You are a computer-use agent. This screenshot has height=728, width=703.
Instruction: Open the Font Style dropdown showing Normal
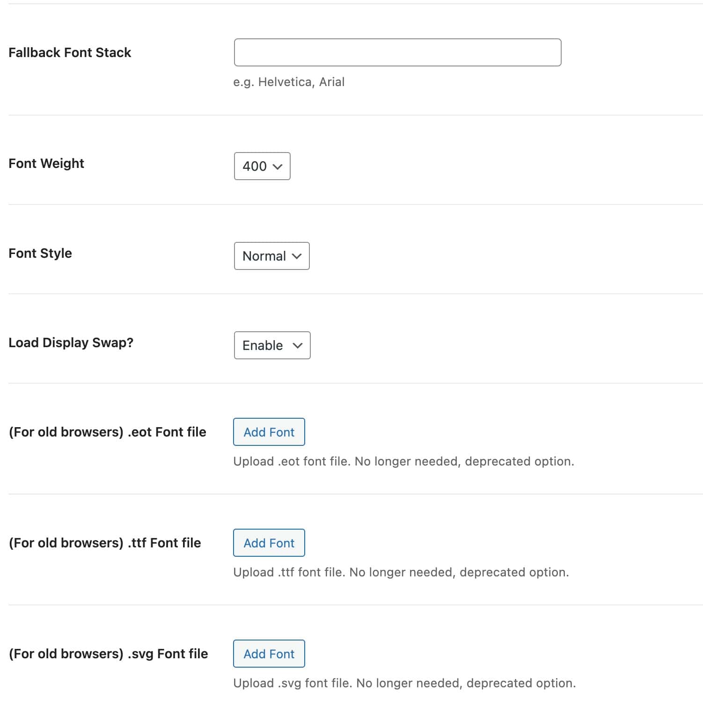271,256
